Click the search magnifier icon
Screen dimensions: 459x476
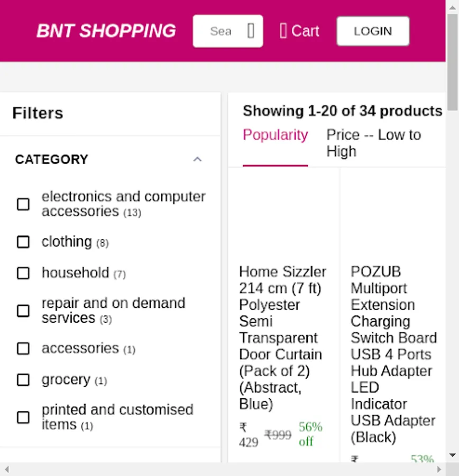click(251, 31)
